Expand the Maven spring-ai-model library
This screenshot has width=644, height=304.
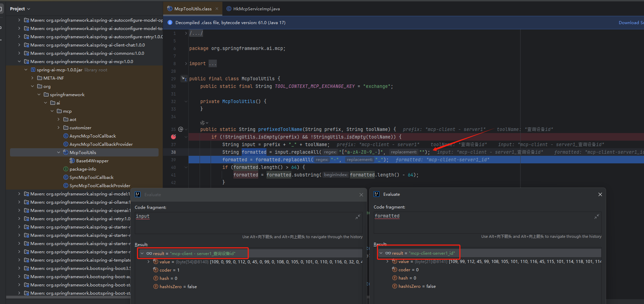point(19,194)
